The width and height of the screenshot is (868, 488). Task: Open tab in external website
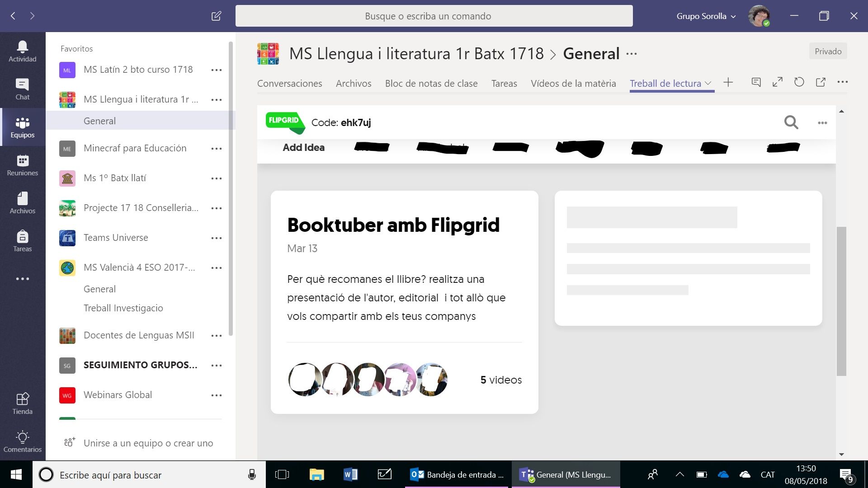pyautogui.click(x=821, y=82)
